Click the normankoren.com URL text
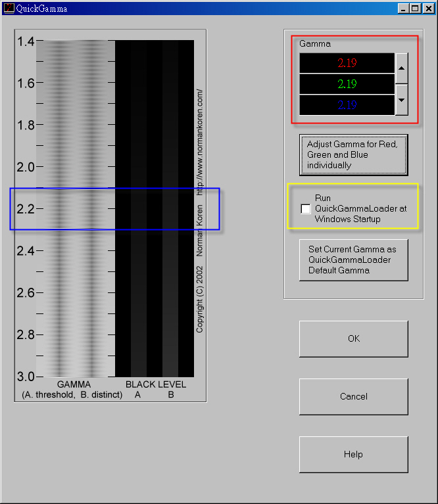The height and width of the screenshot is (504, 438). pyautogui.click(x=200, y=143)
